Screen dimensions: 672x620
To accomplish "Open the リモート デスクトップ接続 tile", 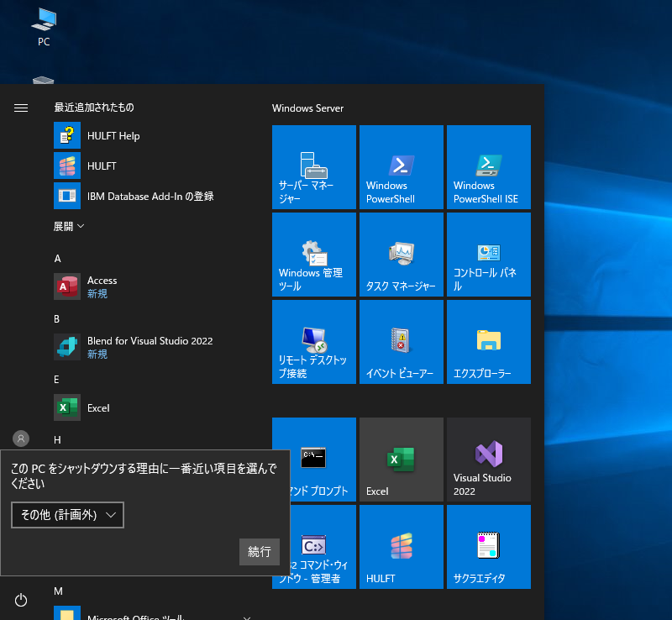I will [x=314, y=342].
